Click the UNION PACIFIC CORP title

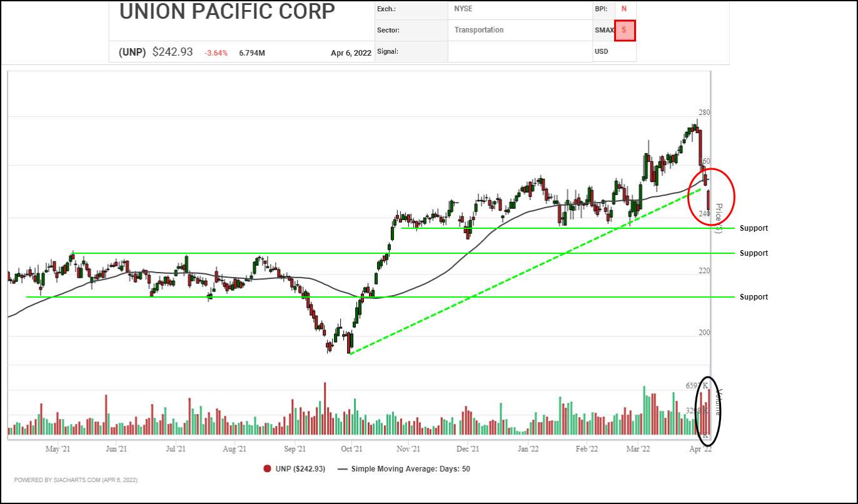pyautogui.click(x=227, y=11)
